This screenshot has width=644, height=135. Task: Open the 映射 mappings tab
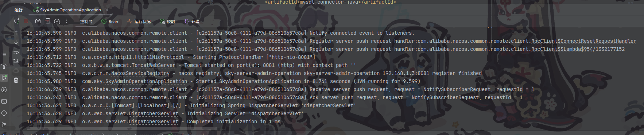coord(167,22)
